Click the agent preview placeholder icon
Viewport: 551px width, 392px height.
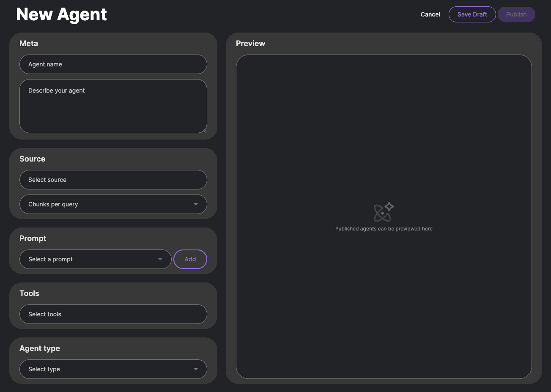pos(384,212)
